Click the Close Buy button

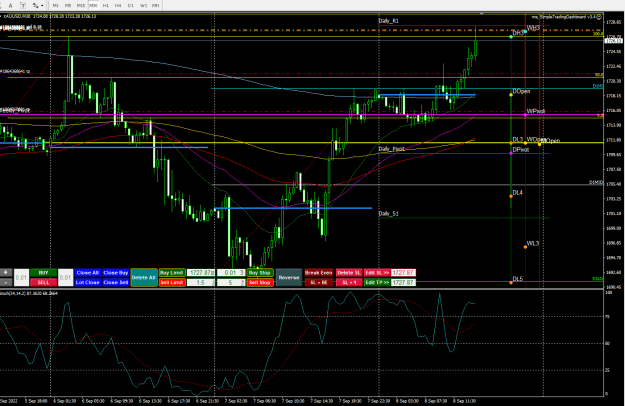click(116, 273)
